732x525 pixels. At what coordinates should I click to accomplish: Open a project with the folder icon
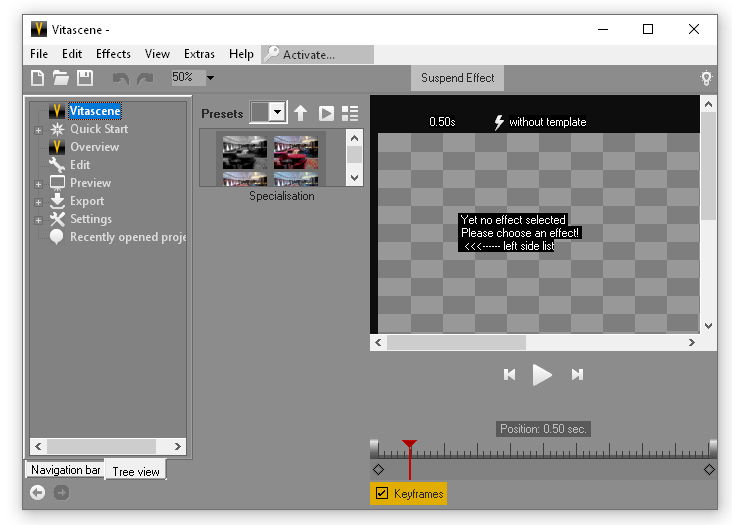[61, 77]
